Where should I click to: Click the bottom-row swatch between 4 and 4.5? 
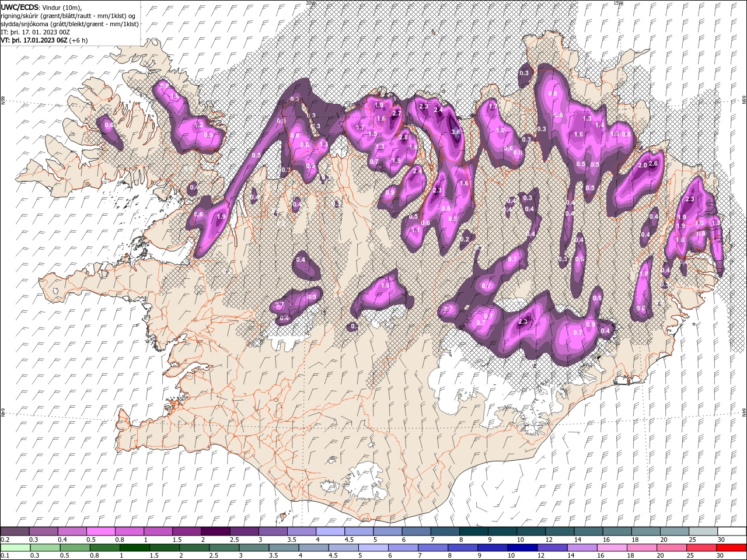pyautogui.click(x=313, y=548)
